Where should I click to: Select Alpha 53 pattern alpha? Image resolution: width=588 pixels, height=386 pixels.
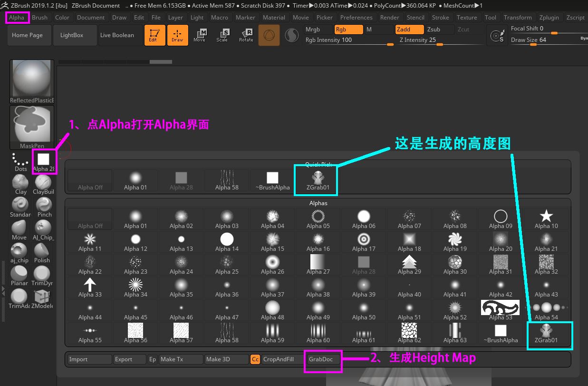(x=501, y=310)
